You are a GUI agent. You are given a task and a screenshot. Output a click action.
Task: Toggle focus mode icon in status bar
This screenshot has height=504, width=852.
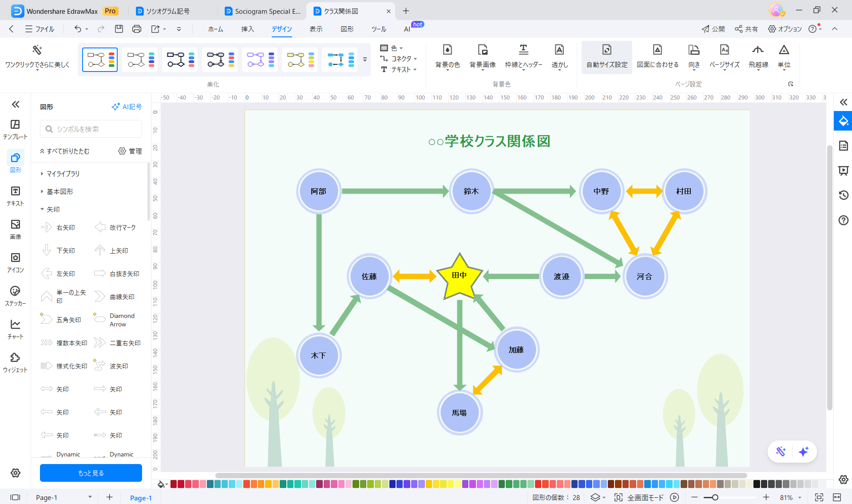point(618,497)
